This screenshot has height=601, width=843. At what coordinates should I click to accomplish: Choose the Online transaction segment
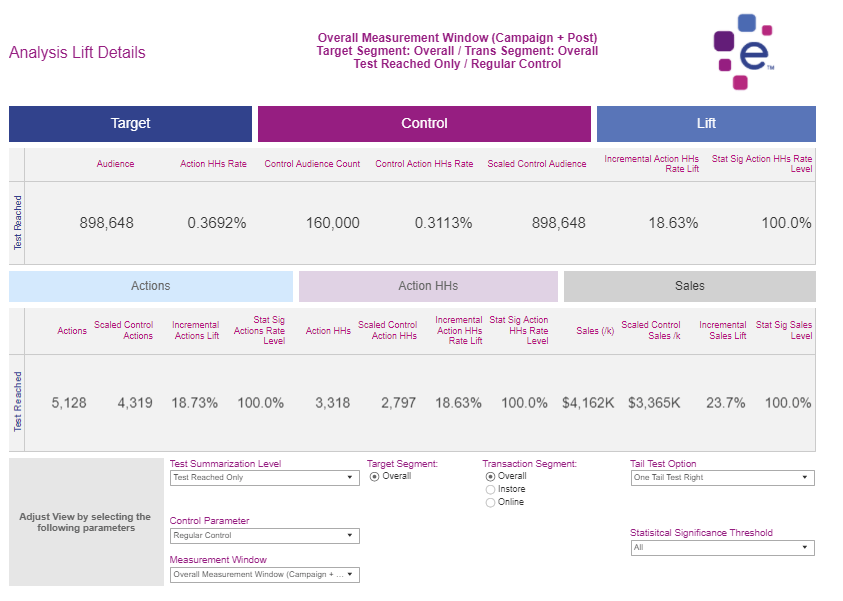(x=490, y=503)
